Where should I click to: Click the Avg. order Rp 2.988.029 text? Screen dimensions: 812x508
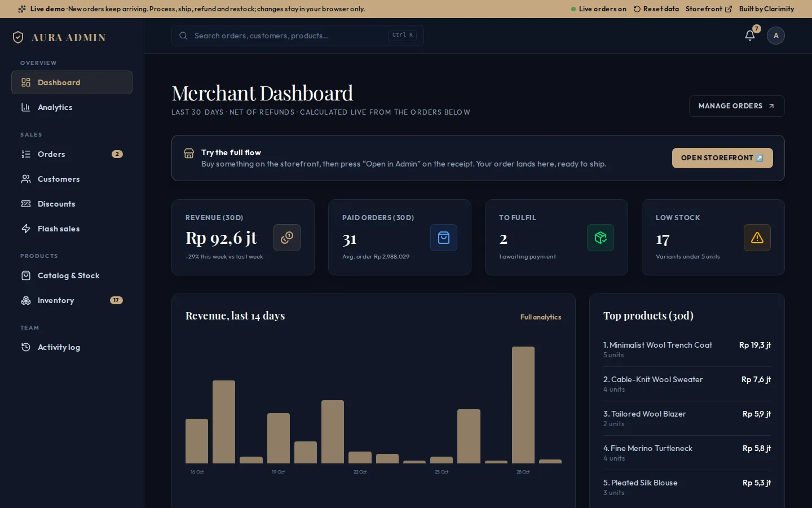376,257
